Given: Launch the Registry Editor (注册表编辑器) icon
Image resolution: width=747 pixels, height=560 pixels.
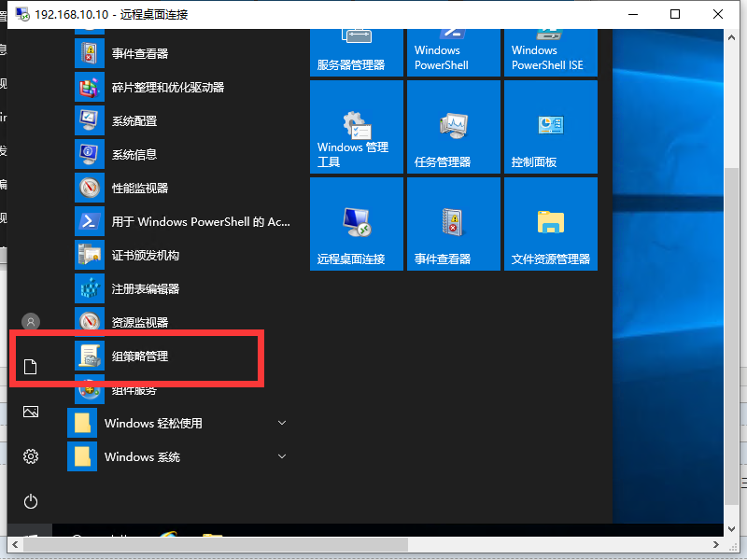Looking at the screenshot, I should [90, 288].
